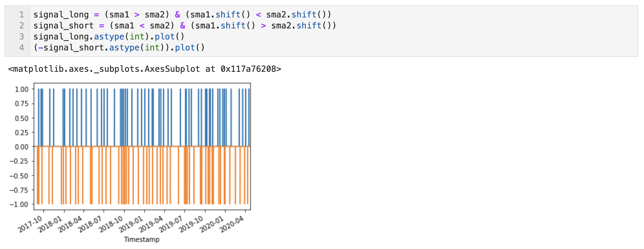Image resolution: width=644 pixels, height=249 pixels.
Task: Click the 2017-10 x-axis date label
Action: point(30,224)
